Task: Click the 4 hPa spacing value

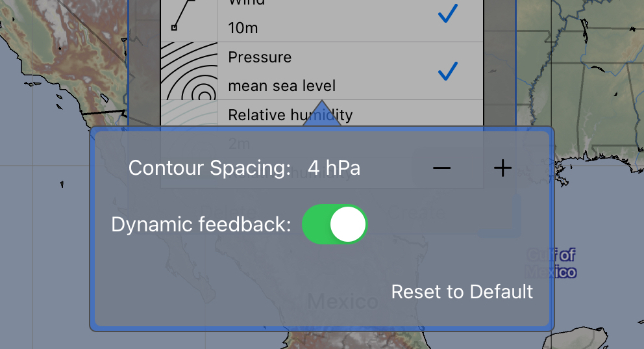Action: pyautogui.click(x=334, y=168)
